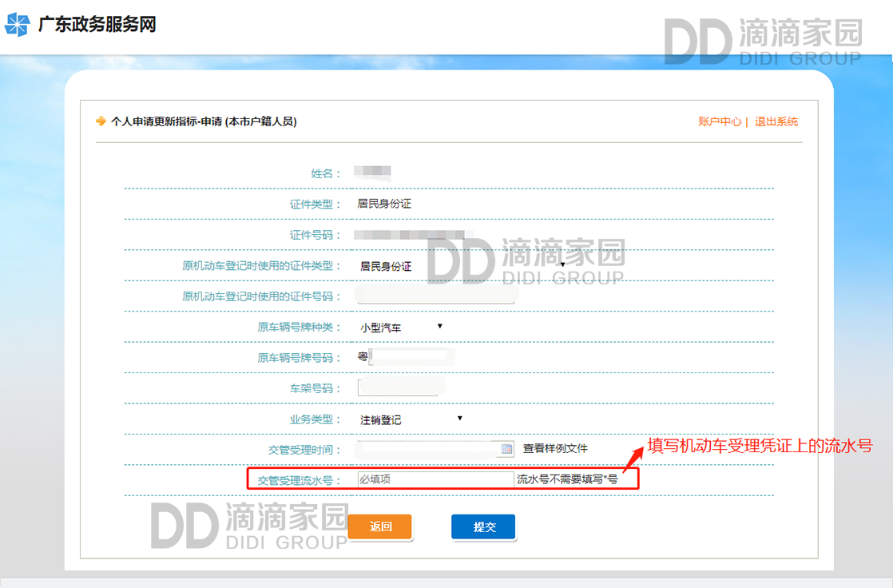The image size is (893, 588).
Task: Go to 账户中心 link
Action: [x=720, y=121]
